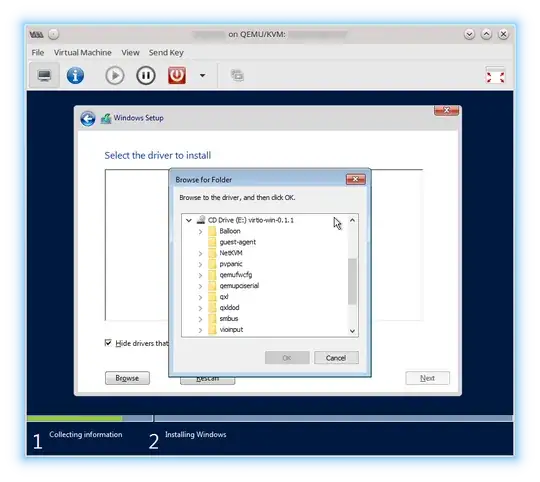Select CD Drive (E:) virtio-win-0.1.1
The height and width of the screenshot is (482, 540).
click(251, 220)
